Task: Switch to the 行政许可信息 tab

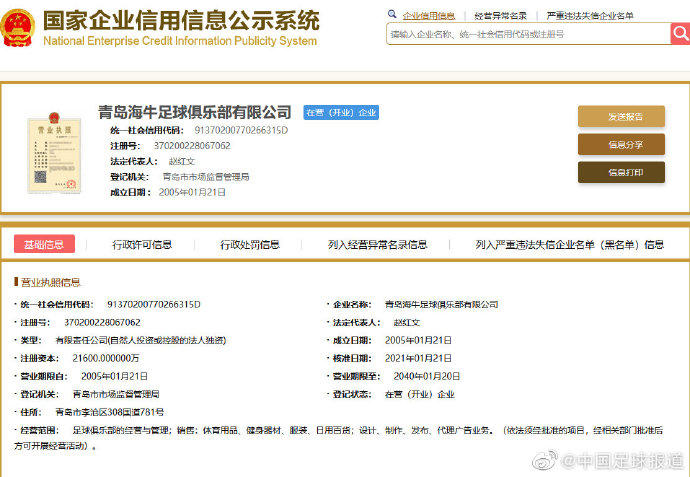Action: 142,245
